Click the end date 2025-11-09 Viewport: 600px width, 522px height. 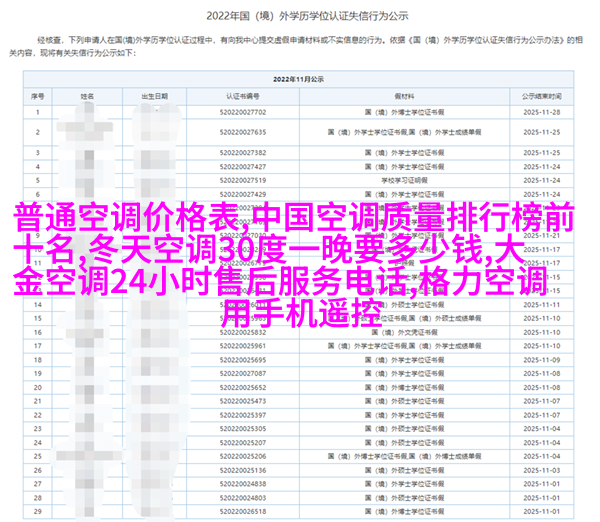541,360
